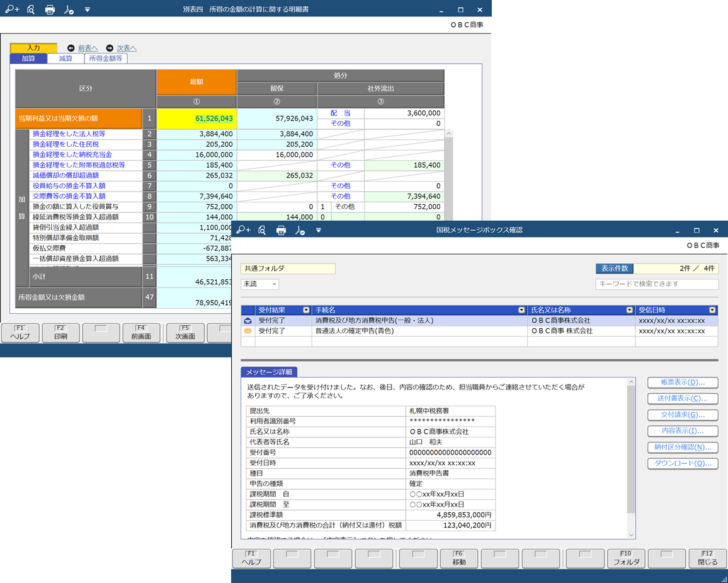
Task: Open the 未読 filter dropdown
Action: 260,284
